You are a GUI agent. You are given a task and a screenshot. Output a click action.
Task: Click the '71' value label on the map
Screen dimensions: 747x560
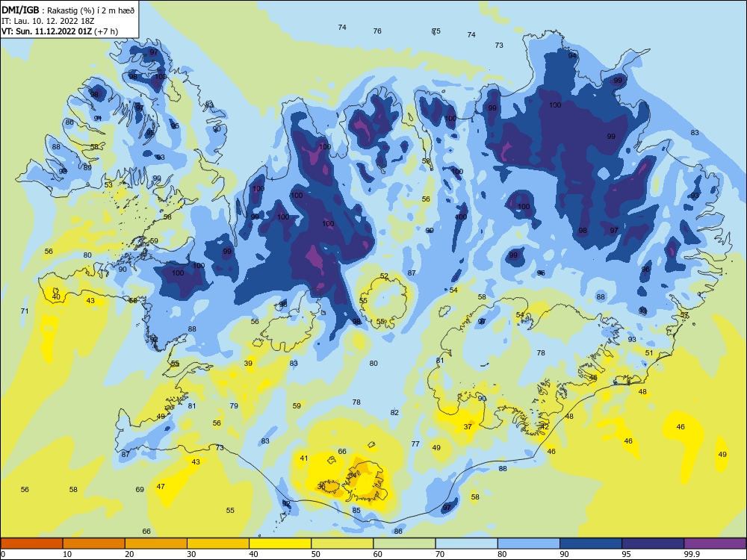pos(25,311)
